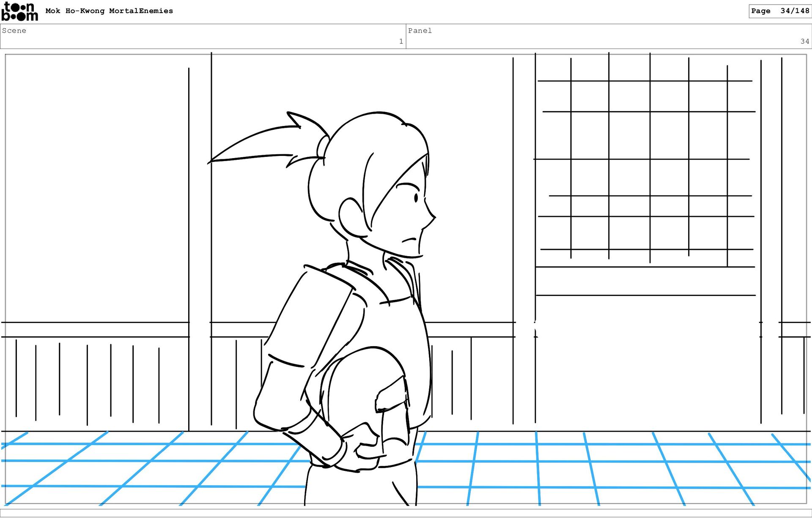Click the wide shelf below the lattice window
This screenshot has width=812, height=525.
[645, 281]
